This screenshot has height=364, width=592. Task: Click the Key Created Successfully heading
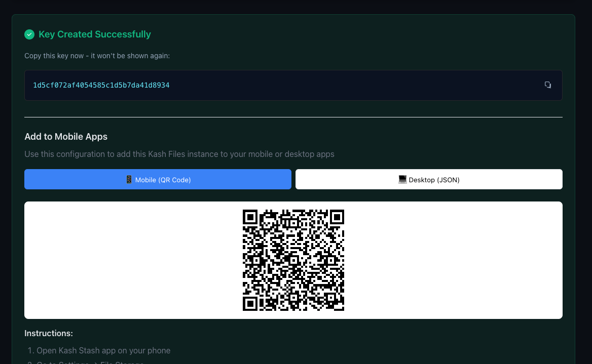[95, 34]
